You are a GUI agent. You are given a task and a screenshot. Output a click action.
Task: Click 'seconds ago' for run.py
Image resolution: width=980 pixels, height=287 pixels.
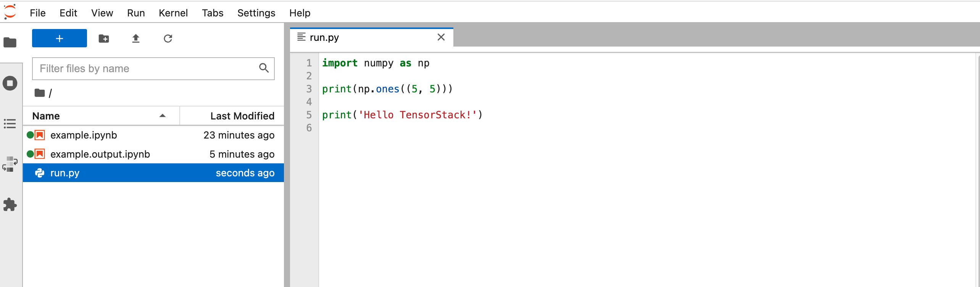pyautogui.click(x=245, y=173)
